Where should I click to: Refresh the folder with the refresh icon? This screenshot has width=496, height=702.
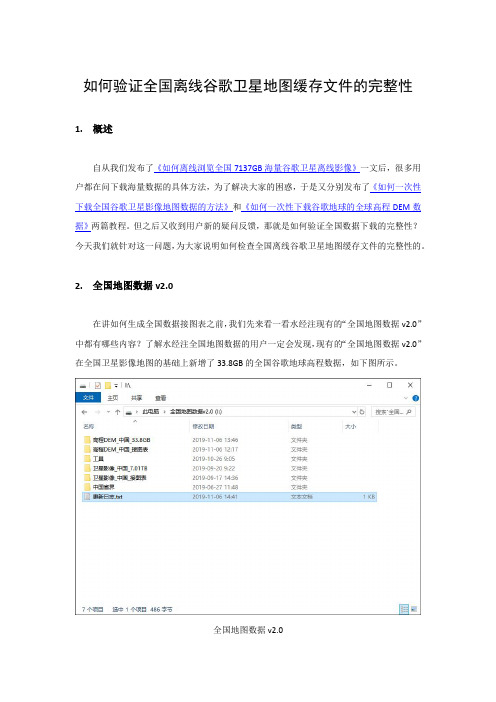[x=362, y=411]
